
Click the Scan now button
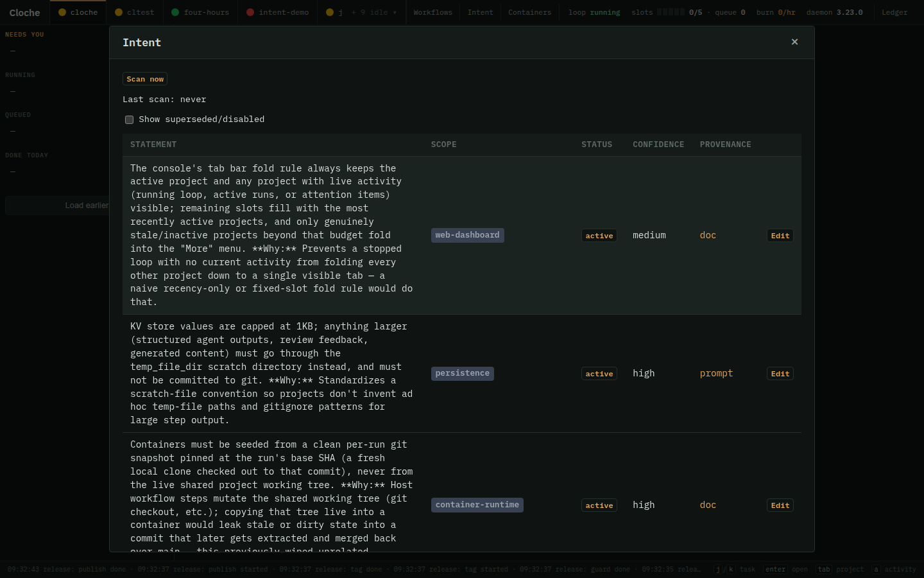coord(145,79)
